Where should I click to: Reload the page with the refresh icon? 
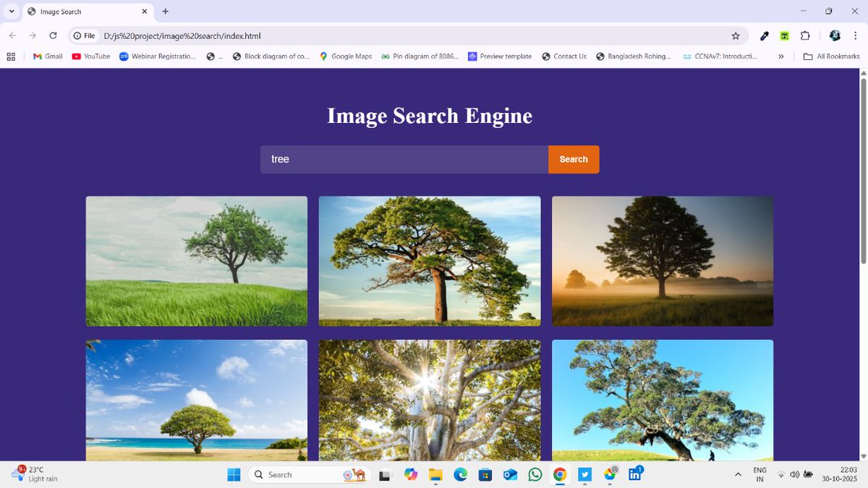pos(53,35)
